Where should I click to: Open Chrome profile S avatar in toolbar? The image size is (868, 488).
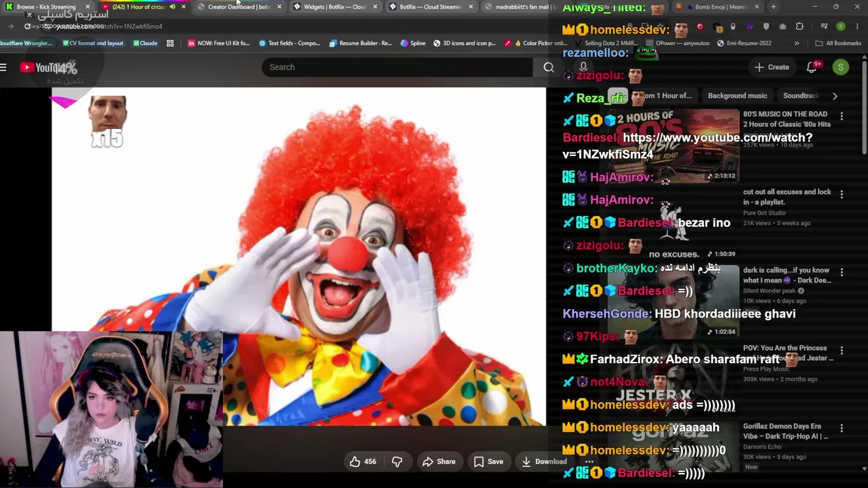coord(841,26)
